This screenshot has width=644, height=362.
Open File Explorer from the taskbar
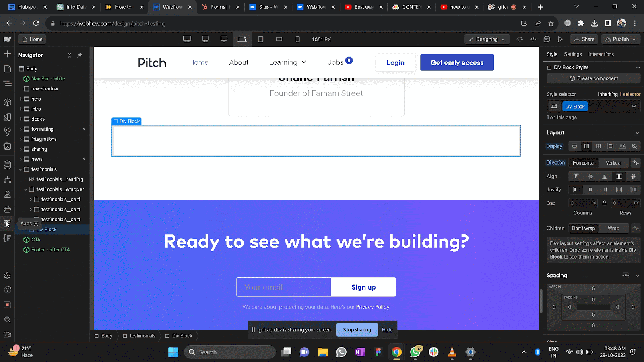[323, 352]
